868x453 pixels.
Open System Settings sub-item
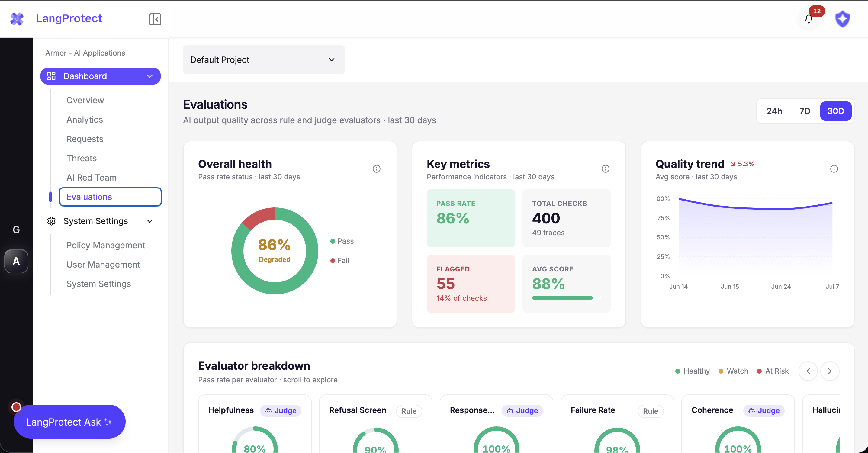tap(98, 284)
